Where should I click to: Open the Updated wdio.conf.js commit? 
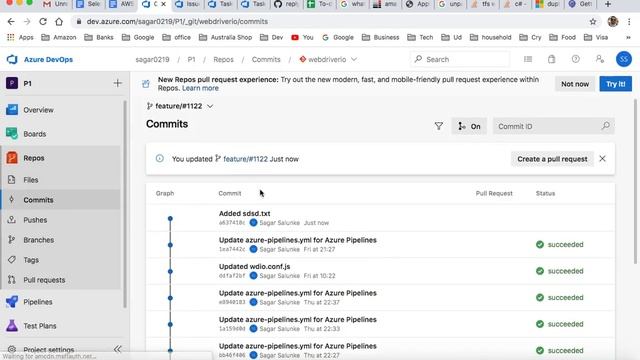pyautogui.click(x=255, y=267)
